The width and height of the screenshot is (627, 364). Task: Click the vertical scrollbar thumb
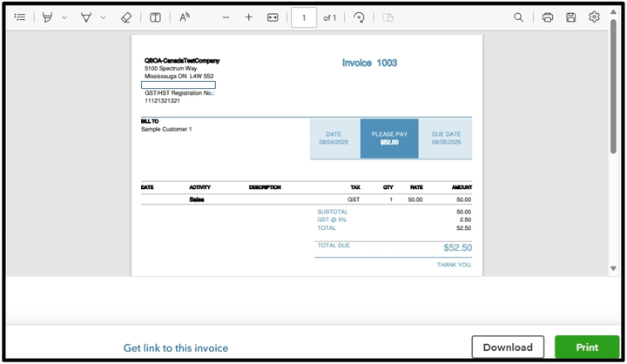coord(613,86)
